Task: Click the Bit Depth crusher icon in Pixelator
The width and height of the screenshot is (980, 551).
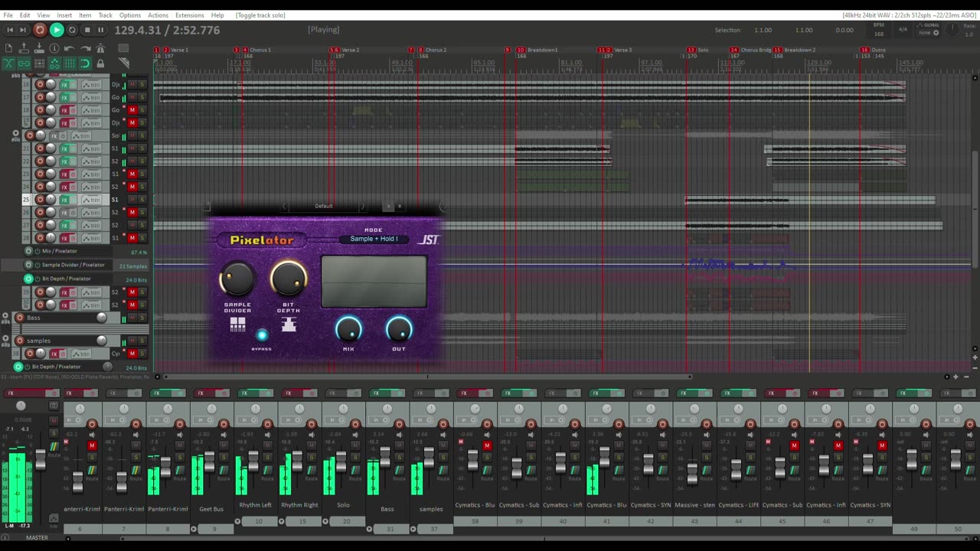Action: click(289, 324)
